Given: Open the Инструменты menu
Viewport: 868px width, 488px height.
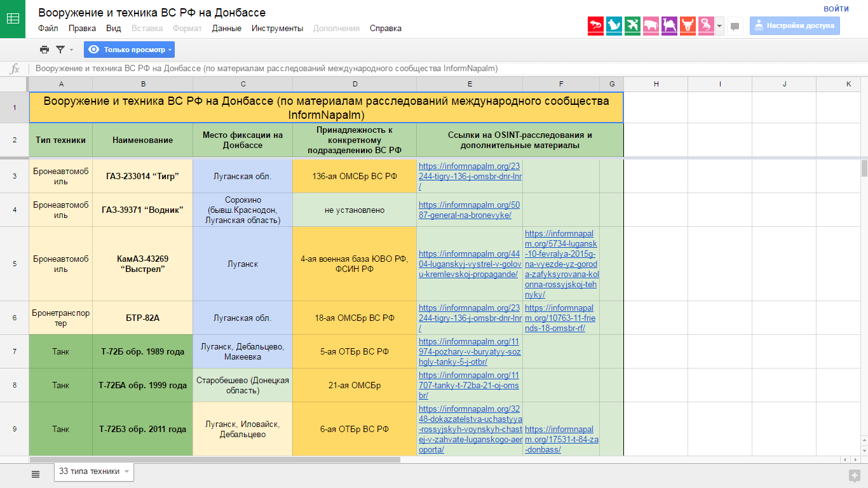Looking at the screenshot, I should (277, 29).
